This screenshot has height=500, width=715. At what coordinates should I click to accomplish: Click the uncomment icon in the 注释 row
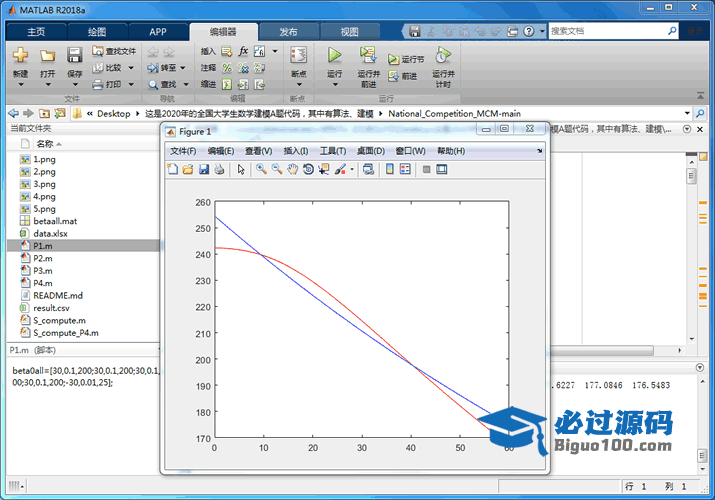pos(244,68)
